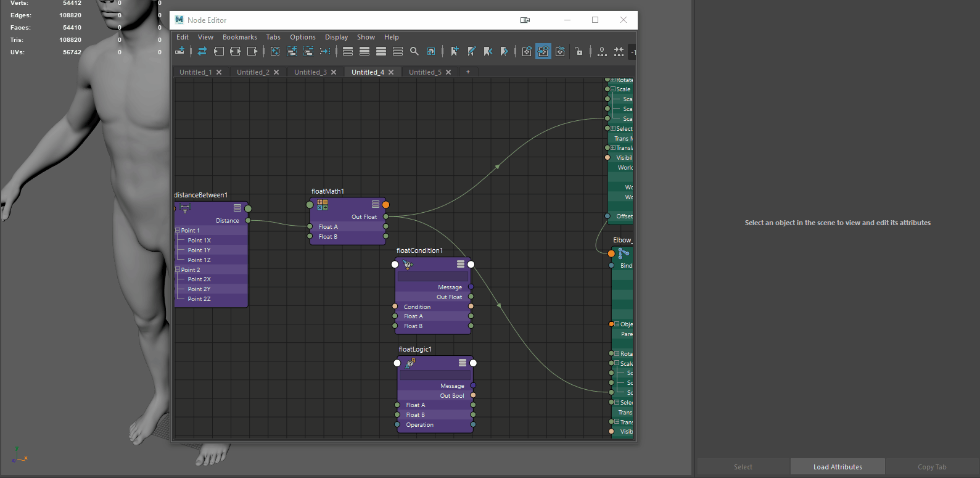
Task: Go to next bookmark
Action: click(504, 51)
